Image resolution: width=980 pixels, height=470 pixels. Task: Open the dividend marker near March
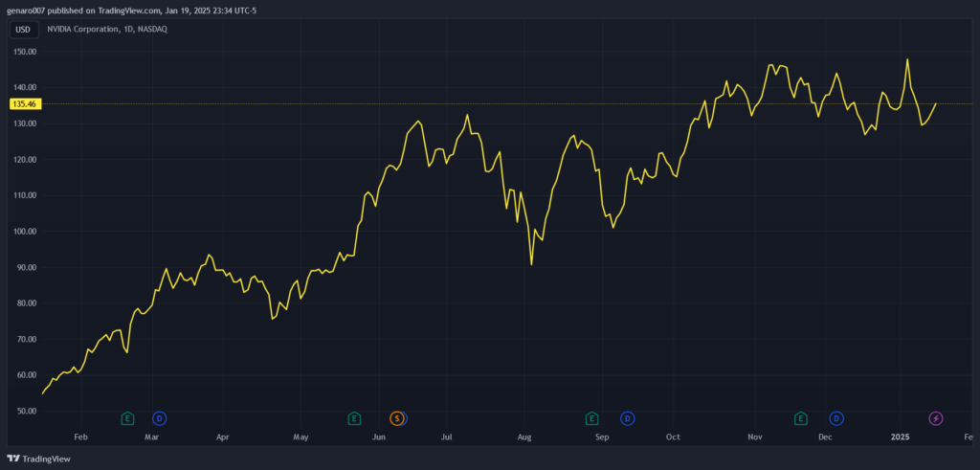point(160,418)
